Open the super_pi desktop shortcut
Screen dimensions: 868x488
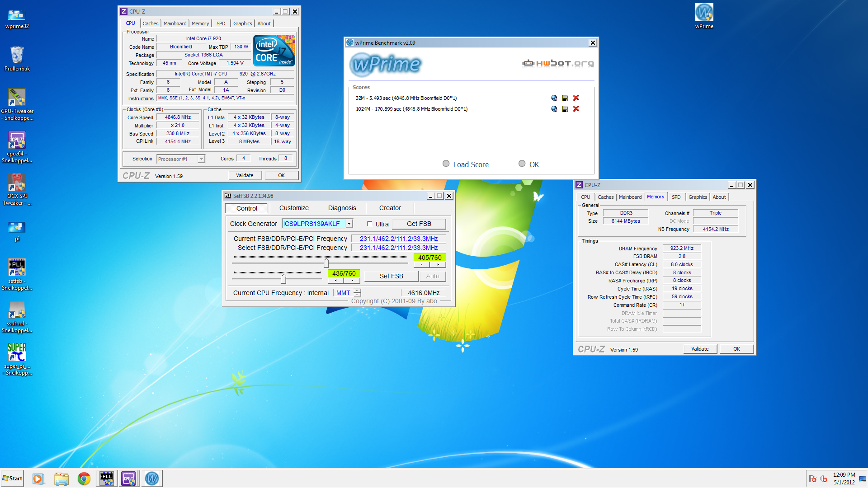click(17, 360)
